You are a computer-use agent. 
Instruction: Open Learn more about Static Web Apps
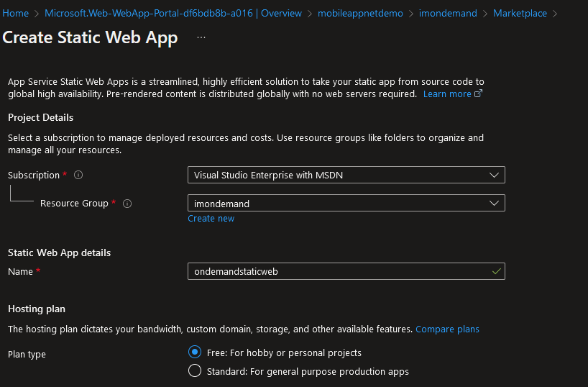click(447, 94)
